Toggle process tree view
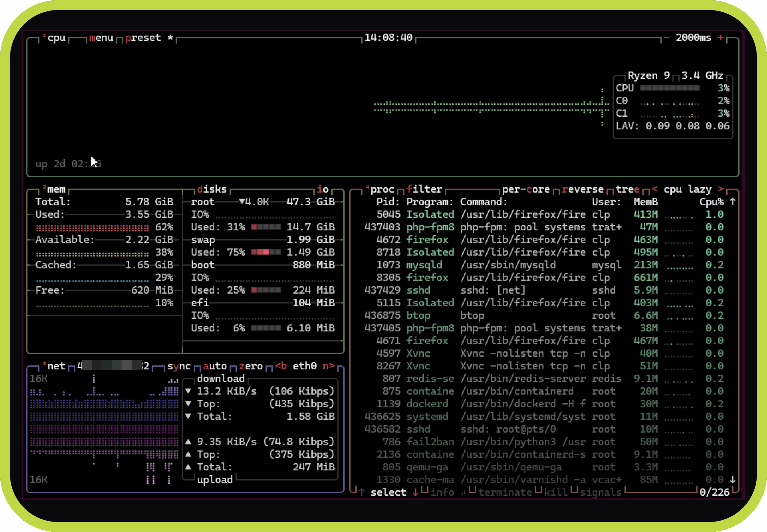The image size is (767, 532). 628,189
